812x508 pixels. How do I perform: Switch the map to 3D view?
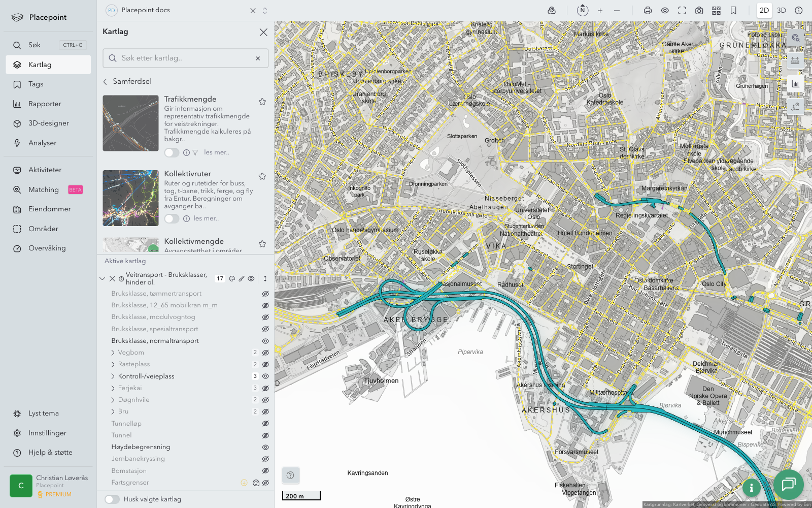pos(781,11)
